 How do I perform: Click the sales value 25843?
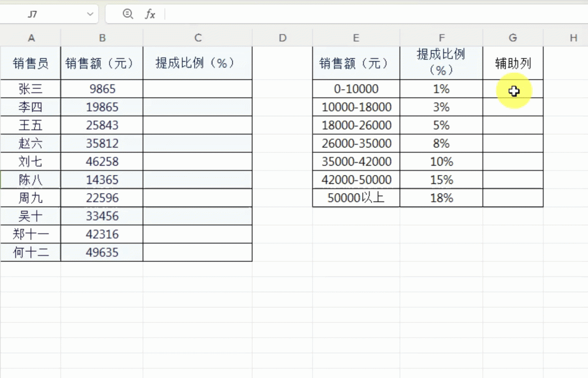pyautogui.click(x=102, y=125)
